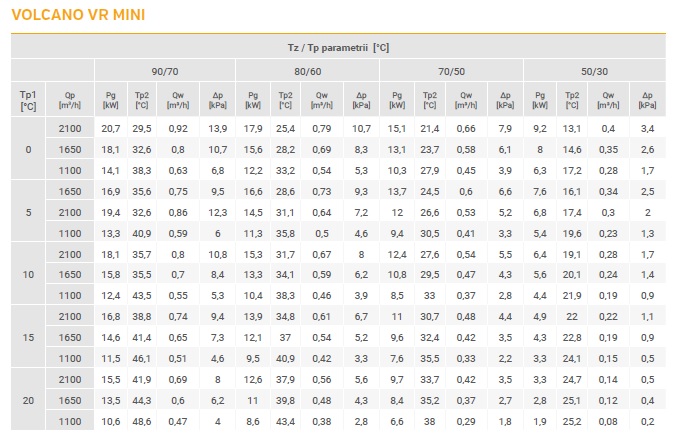This screenshot has width=675, height=444.
Task: Click the Δp value 13,9
Action: click(218, 128)
